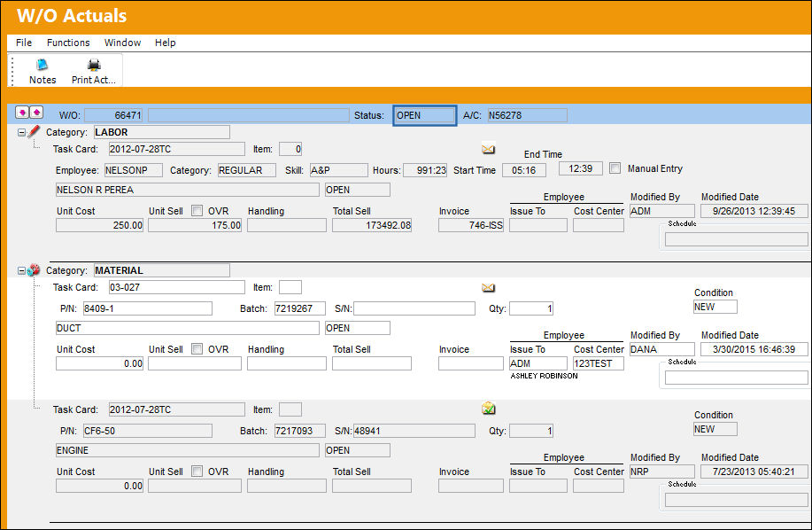Click the empty S/N field in DUCT row
This screenshot has width=812, height=530.
pyautogui.click(x=414, y=308)
